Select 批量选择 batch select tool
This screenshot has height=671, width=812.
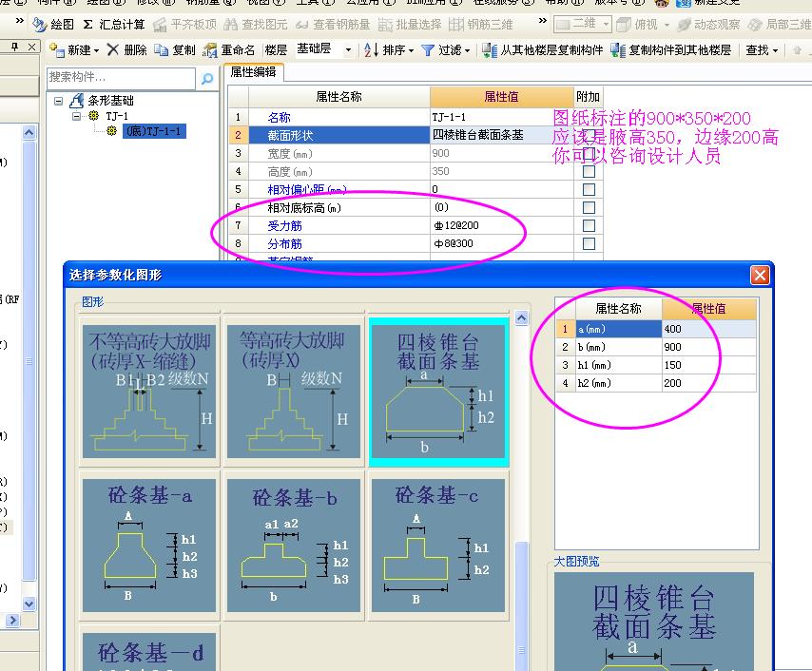(410, 25)
